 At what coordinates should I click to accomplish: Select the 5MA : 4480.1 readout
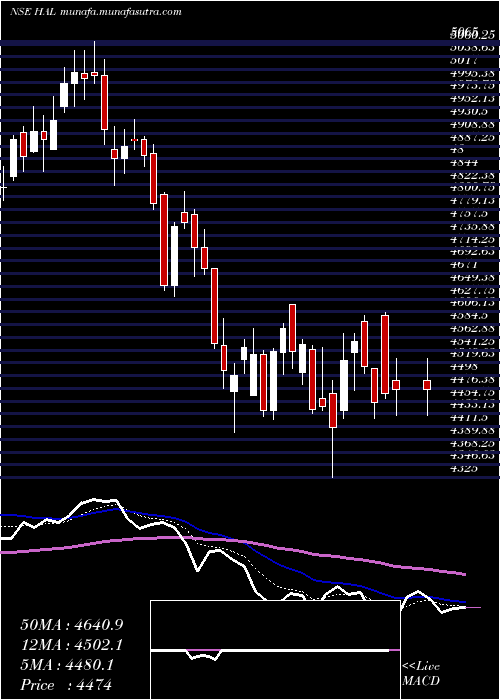coord(67,665)
